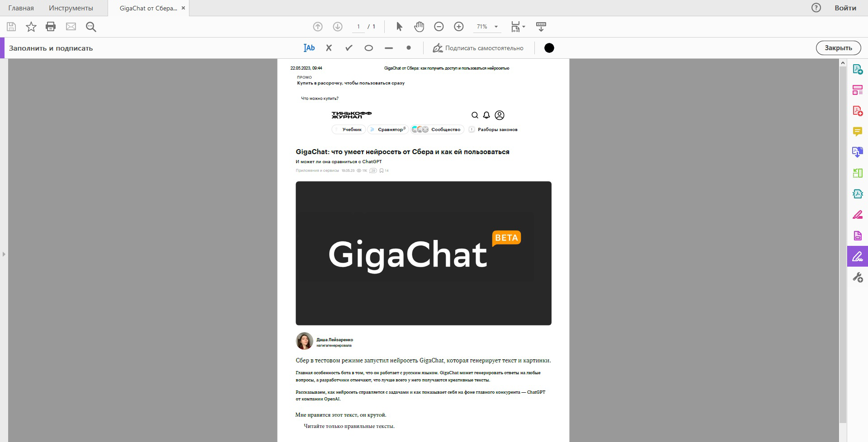
Task: Click Сообщество link in the page
Action: pos(437,130)
